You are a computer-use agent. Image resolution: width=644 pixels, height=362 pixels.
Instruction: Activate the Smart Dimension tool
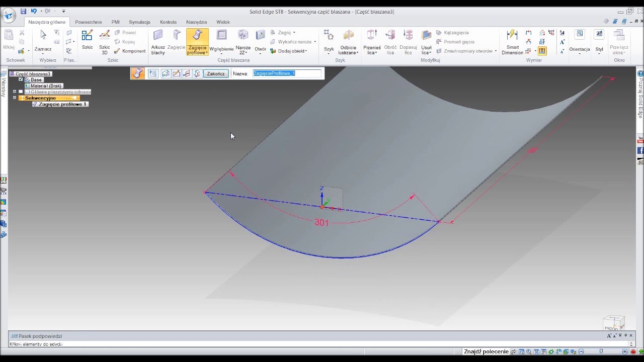pos(512,42)
